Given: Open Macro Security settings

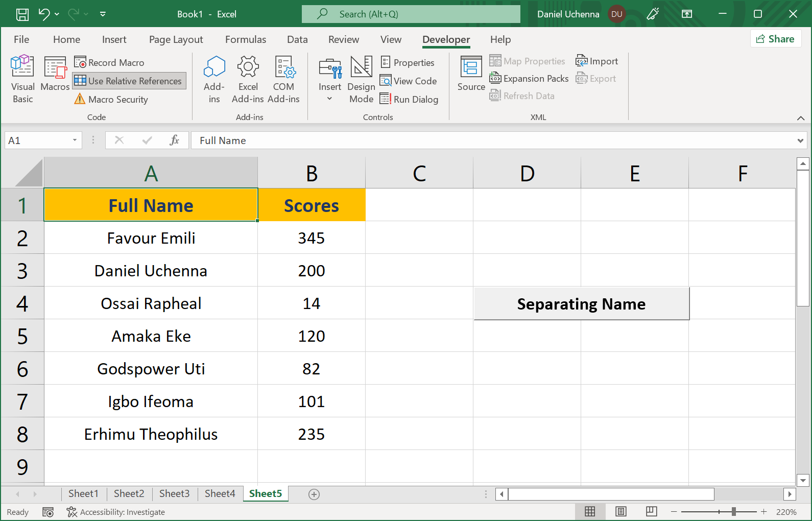Looking at the screenshot, I should pos(111,99).
